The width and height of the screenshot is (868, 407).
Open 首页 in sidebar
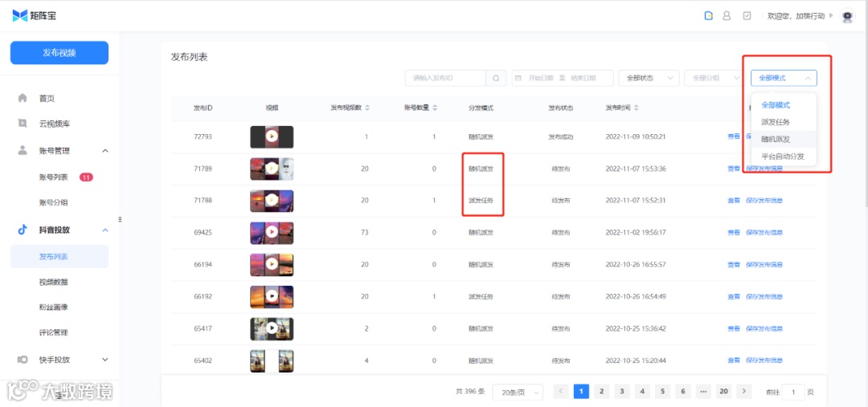[47, 99]
